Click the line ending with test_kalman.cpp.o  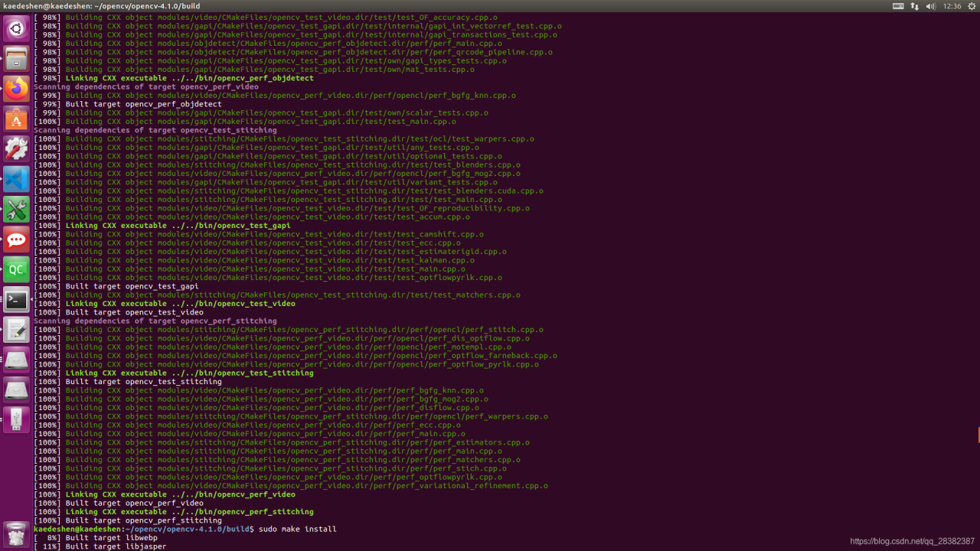254,260
